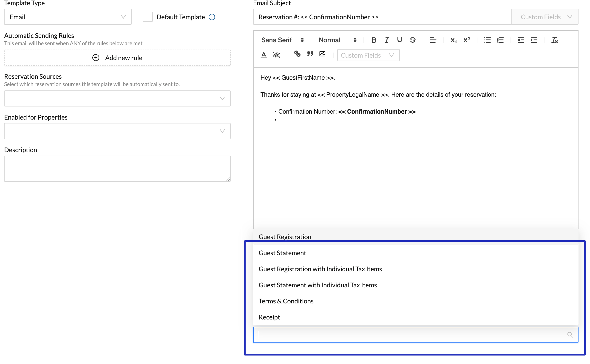Click the blockquote icon
Viewport: 590px width, 364px height.
pyautogui.click(x=310, y=54)
